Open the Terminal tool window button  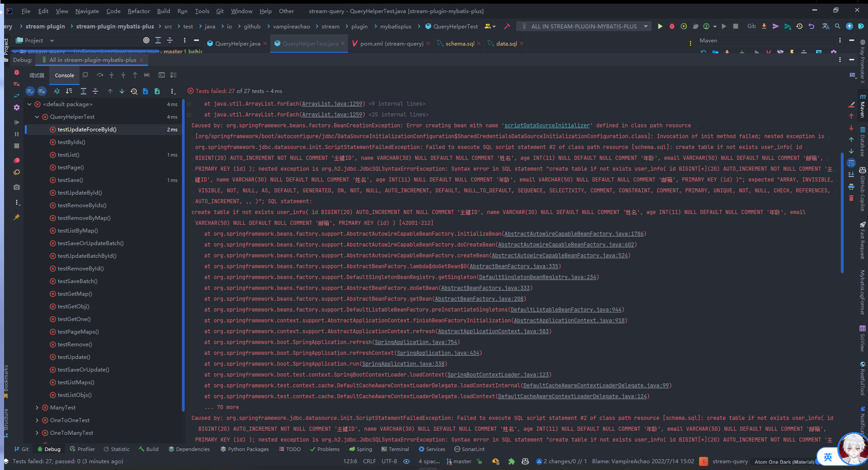pos(395,449)
